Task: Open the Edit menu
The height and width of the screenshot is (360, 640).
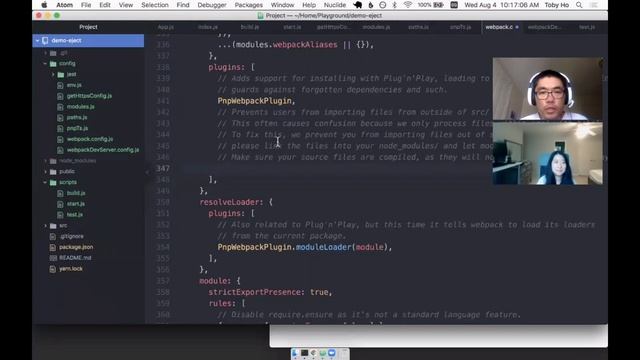Action: tap(105, 5)
